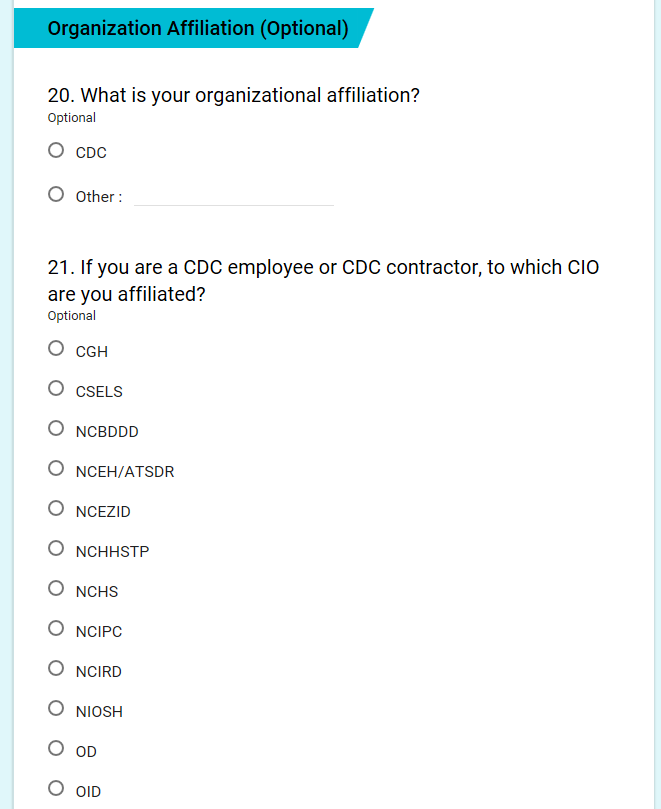Pick the OID radio button
Image resolution: width=661 pixels, height=809 pixels.
coord(56,790)
